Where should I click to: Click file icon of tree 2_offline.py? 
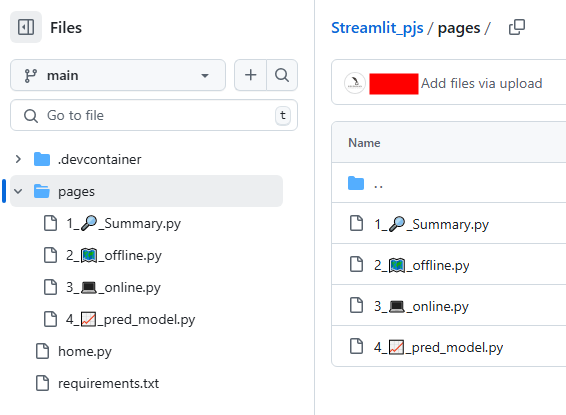click(50, 255)
